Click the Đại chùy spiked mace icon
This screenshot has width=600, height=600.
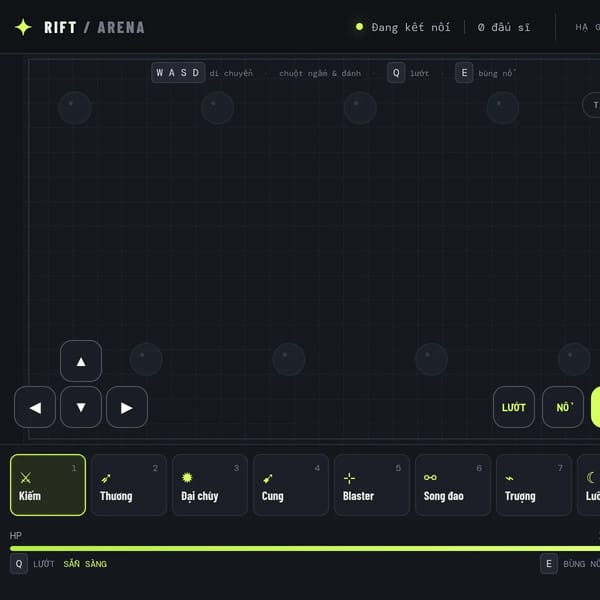tap(187, 478)
